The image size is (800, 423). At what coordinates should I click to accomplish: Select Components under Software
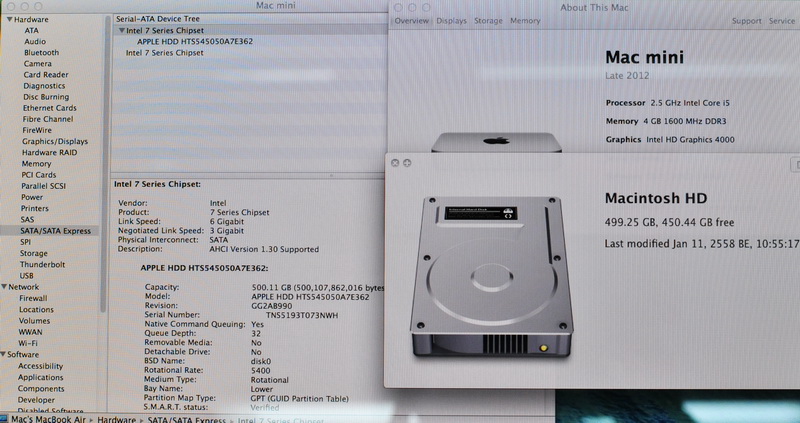point(41,389)
